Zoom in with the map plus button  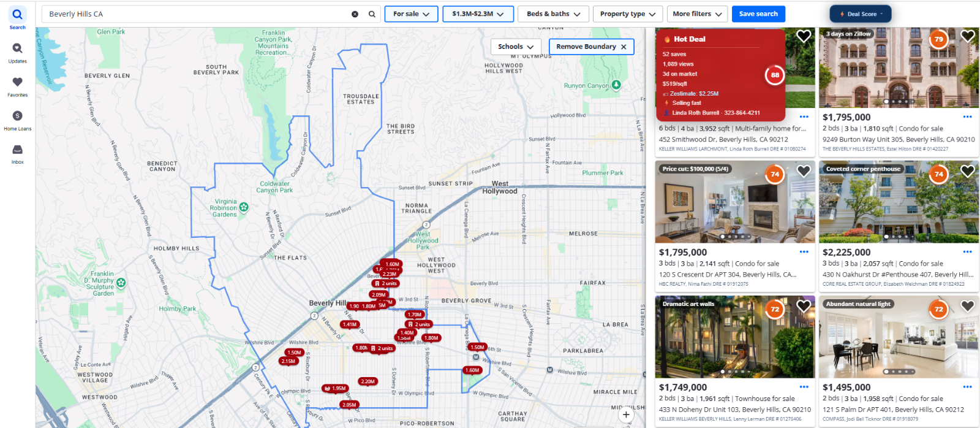point(626,415)
